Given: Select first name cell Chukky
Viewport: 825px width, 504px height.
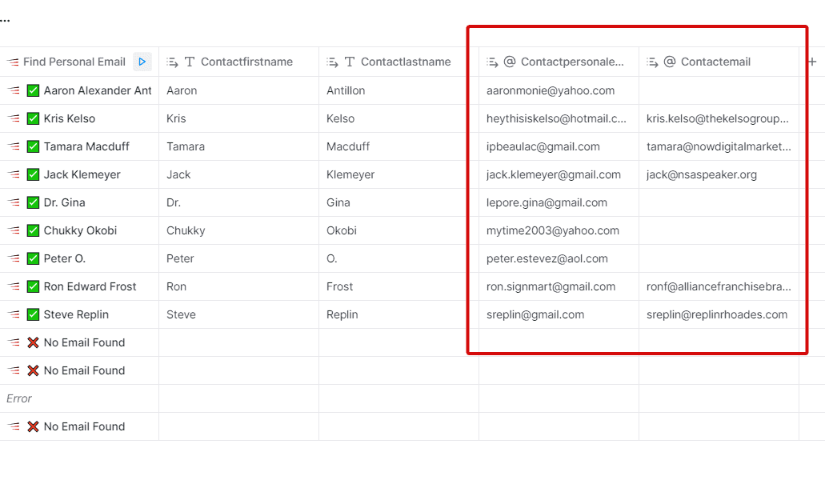Looking at the screenshot, I should [239, 230].
